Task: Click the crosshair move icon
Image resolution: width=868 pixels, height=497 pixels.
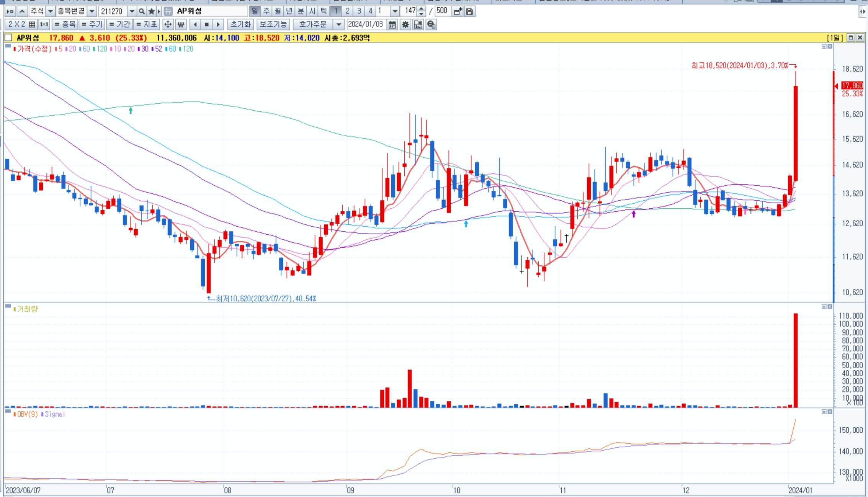Action: [168, 25]
